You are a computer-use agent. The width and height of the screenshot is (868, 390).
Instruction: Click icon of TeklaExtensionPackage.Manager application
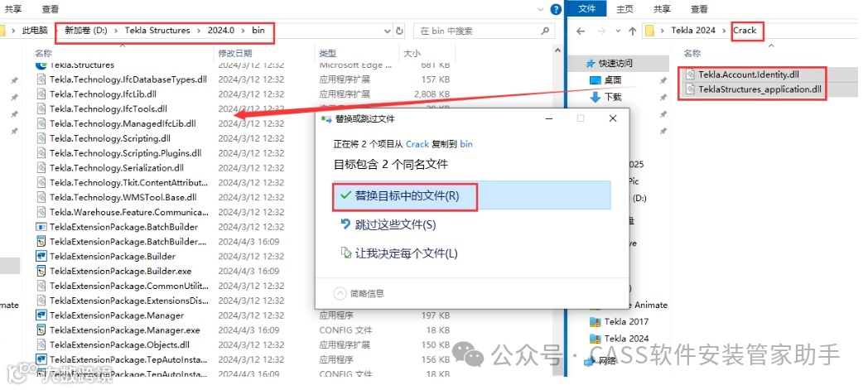[x=41, y=315]
